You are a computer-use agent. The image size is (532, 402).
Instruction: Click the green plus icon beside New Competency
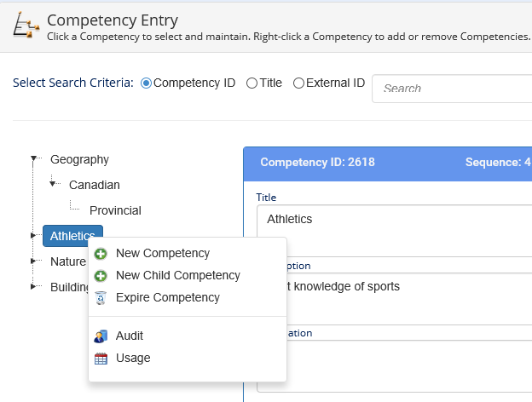tap(101, 254)
